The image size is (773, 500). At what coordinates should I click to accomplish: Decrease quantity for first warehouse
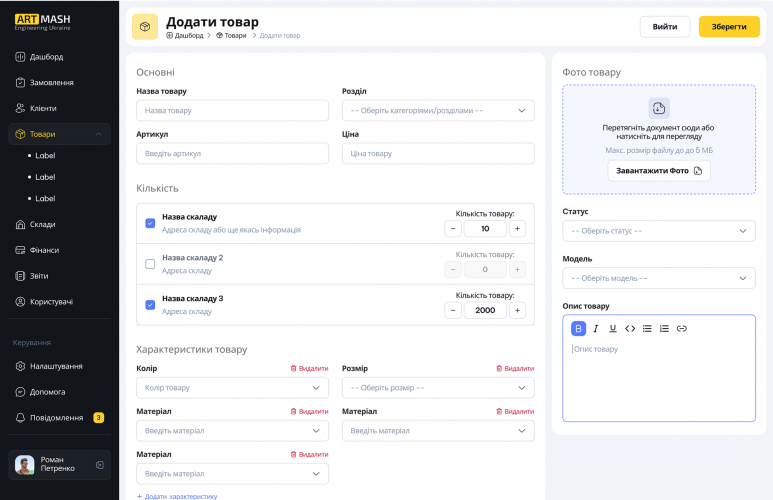[453, 228]
